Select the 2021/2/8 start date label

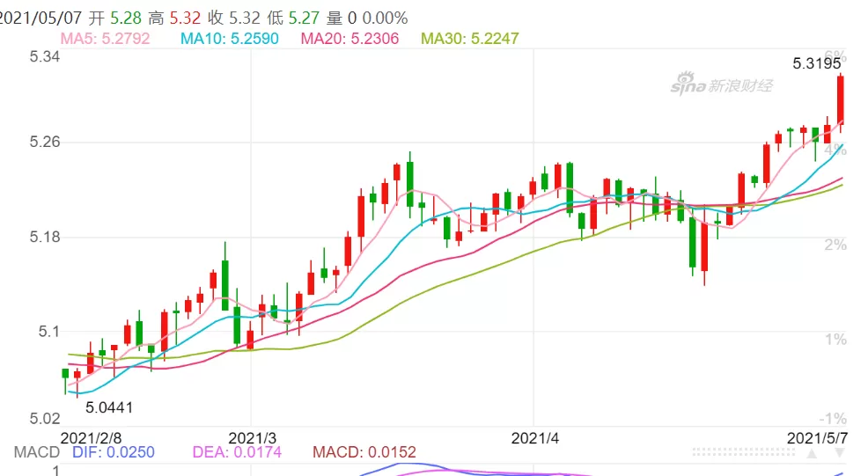[91, 438]
